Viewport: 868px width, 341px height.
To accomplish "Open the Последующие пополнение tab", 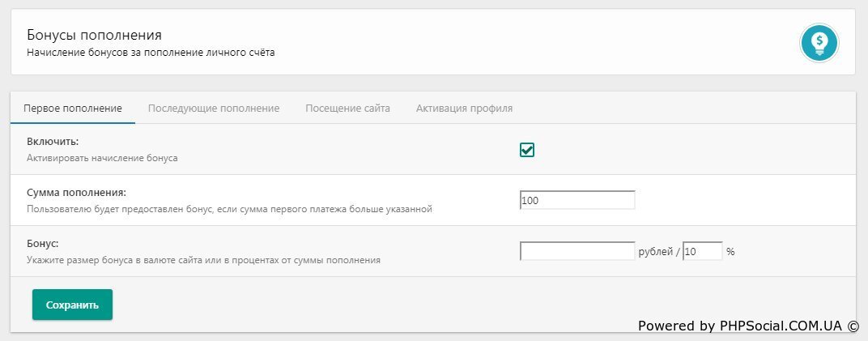I will point(214,109).
